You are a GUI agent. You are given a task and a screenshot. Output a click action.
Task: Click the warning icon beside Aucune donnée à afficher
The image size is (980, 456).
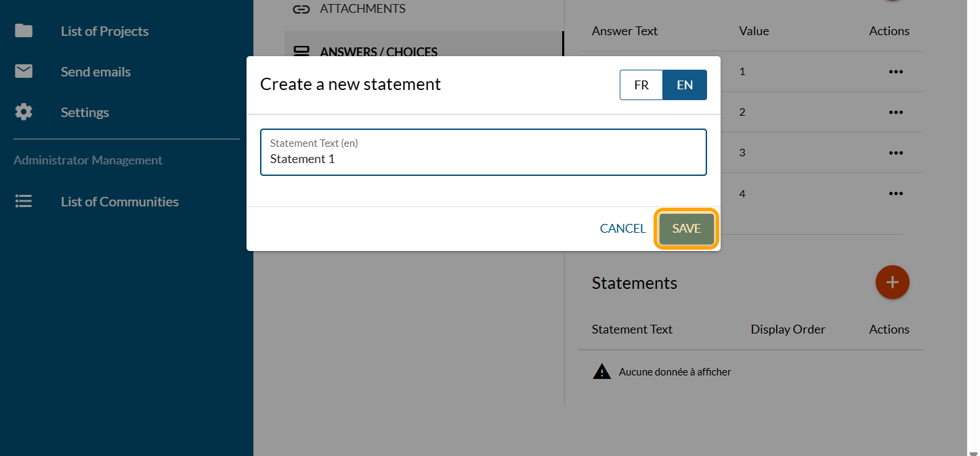pyautogui.click(x=601, y=371)
